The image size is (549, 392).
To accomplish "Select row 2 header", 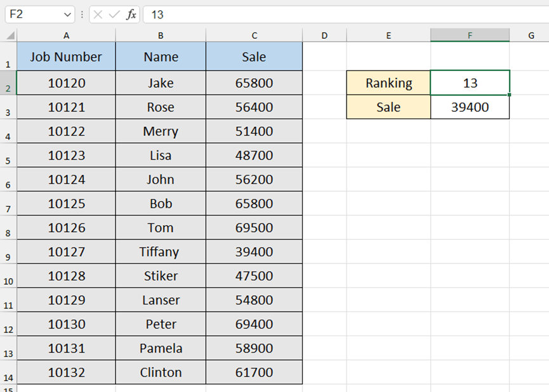I will pyautogui.click(x=8, y=83).
